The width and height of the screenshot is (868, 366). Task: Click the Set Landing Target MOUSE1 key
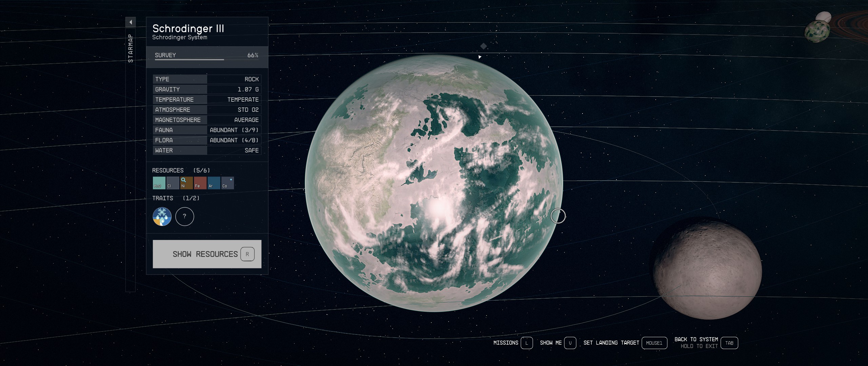click(654, 343)
